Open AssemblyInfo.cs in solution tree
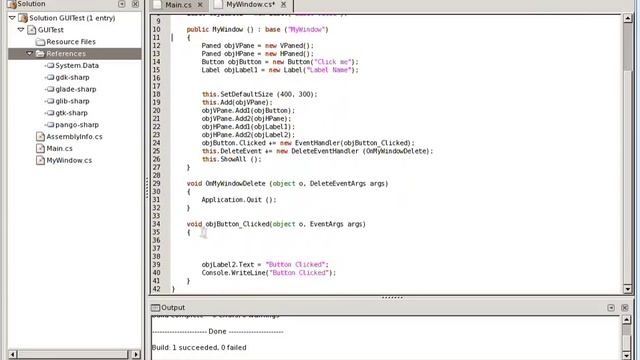Image resolution: width=640 pixels, height=360 pixels. 74,136
